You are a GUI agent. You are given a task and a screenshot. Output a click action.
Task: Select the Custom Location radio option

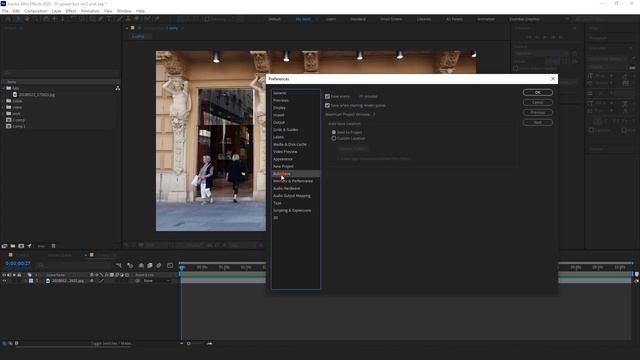334,138
